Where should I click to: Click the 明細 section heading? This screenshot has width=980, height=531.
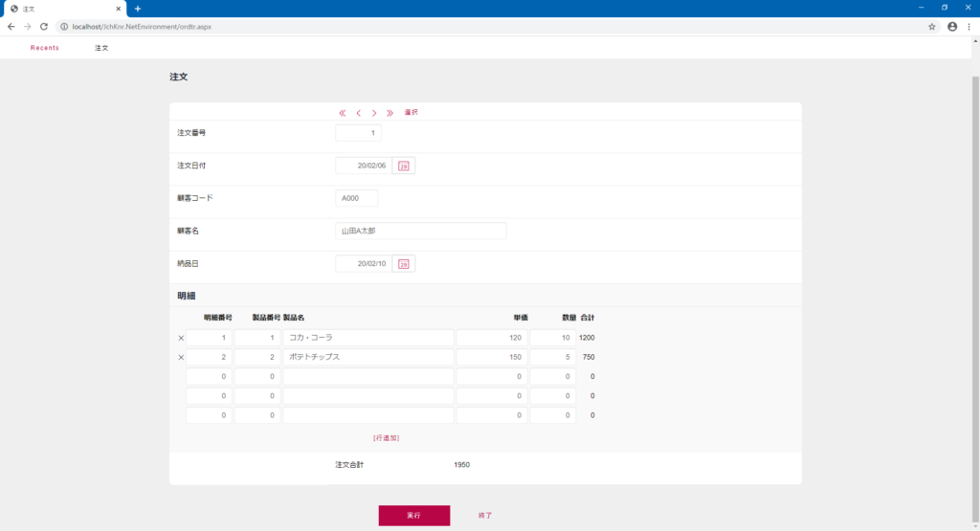(x=187, y=296)
